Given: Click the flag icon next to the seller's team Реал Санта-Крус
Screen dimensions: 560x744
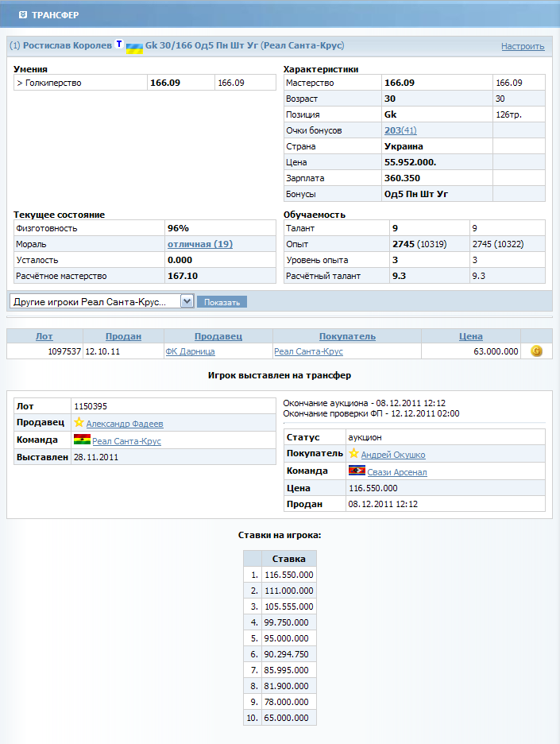Looking at the screenshot, I should tap(82, 440).
